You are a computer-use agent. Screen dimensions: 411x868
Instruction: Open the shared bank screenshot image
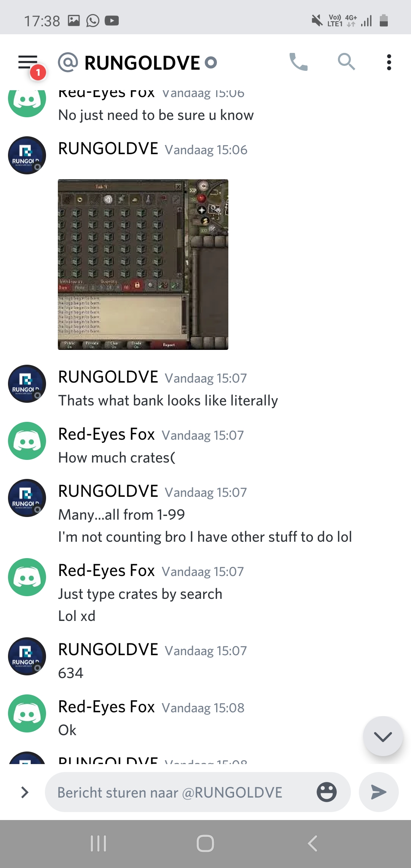[x=143, y=265]
